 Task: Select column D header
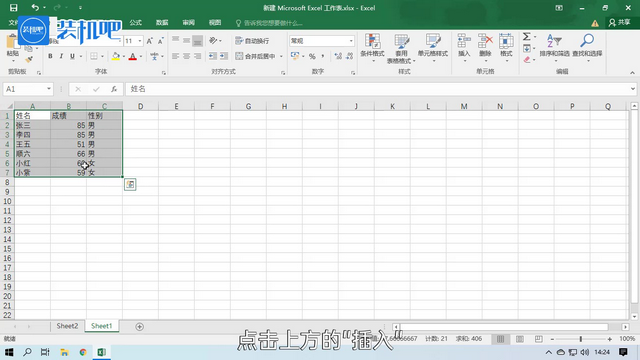[140, 106]
